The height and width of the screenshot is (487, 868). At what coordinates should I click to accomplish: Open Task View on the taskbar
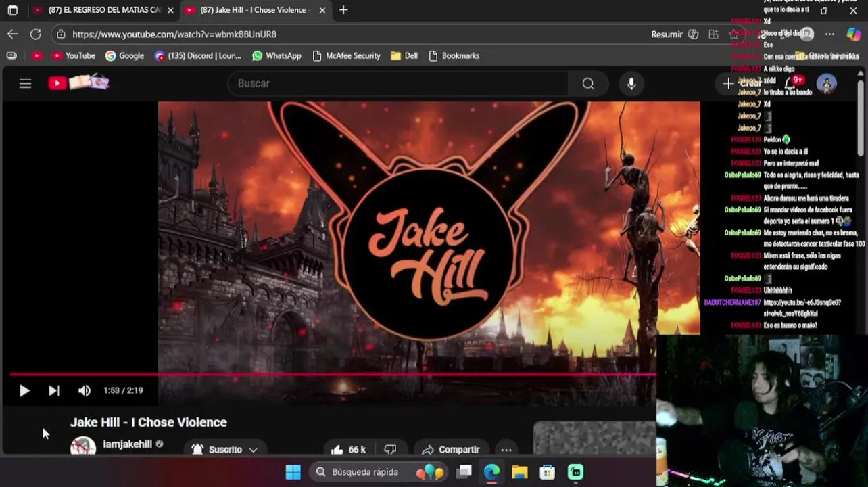click(464, 472)
